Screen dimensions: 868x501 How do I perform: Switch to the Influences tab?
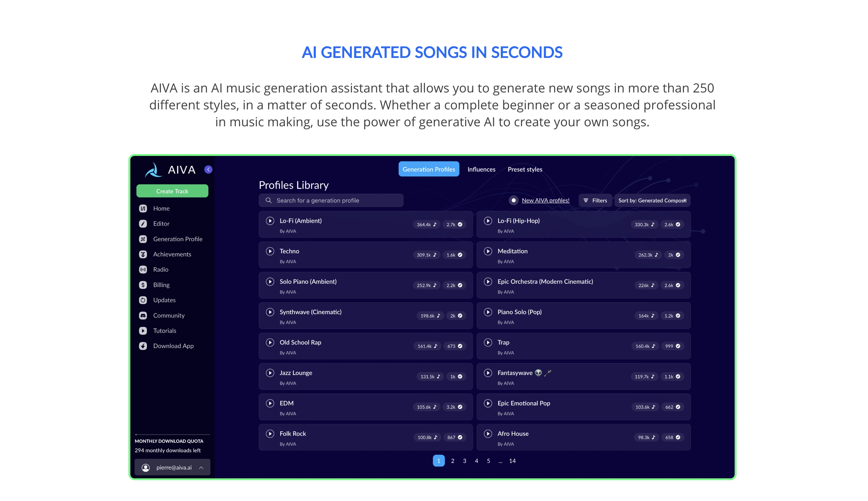(x=481, y=169)
